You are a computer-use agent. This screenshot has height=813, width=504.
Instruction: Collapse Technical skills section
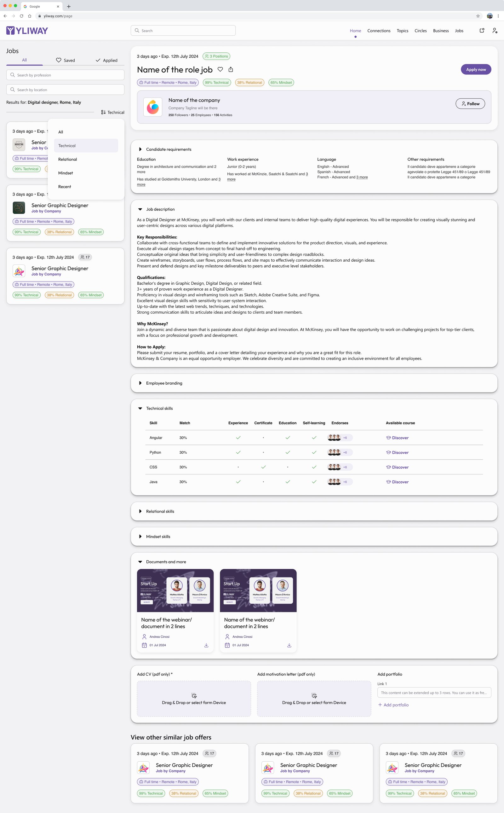tap(140, 408)
